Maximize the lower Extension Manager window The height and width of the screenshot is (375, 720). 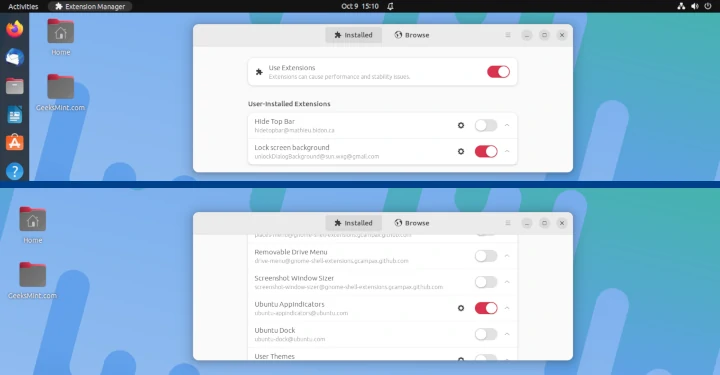tap(544, 223)
